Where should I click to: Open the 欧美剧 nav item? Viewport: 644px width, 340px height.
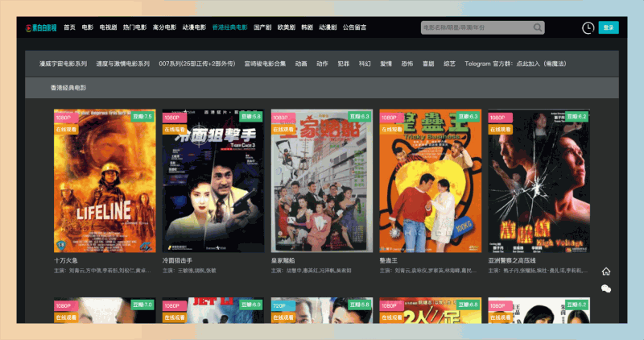287,27
